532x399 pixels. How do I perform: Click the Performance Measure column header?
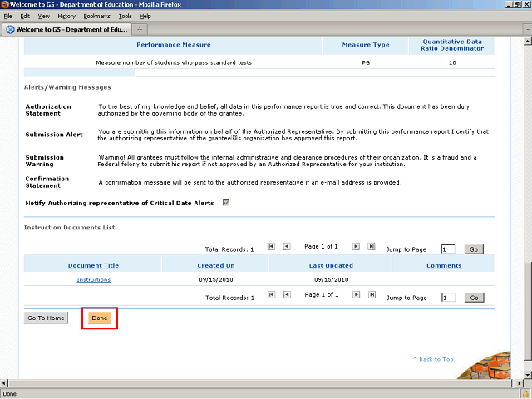(x=174, y=45)
